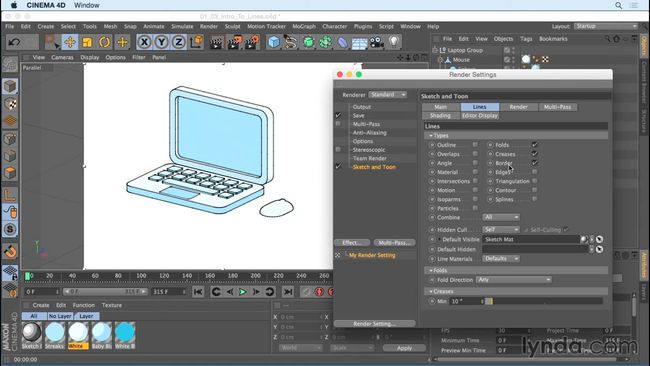Open Edit Render Settings icon
Image resolution: width=650 pixels, height=366 pixels.
252,42
